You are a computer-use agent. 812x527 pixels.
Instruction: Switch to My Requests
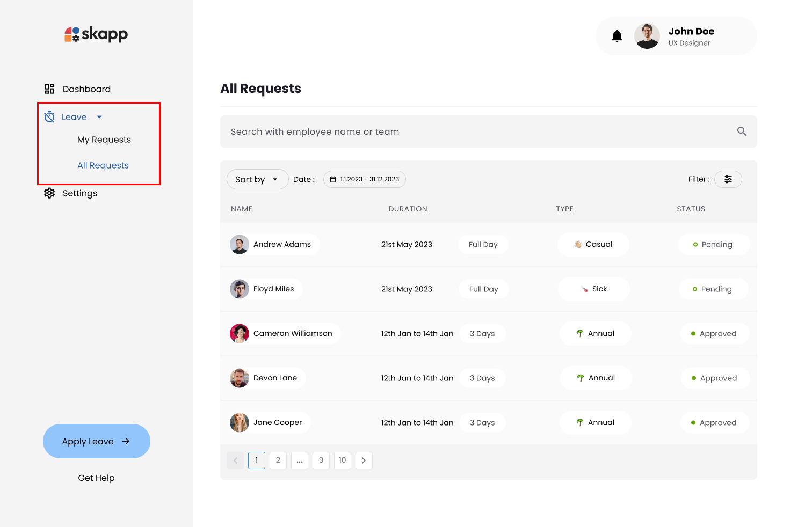tap(104, 140)
